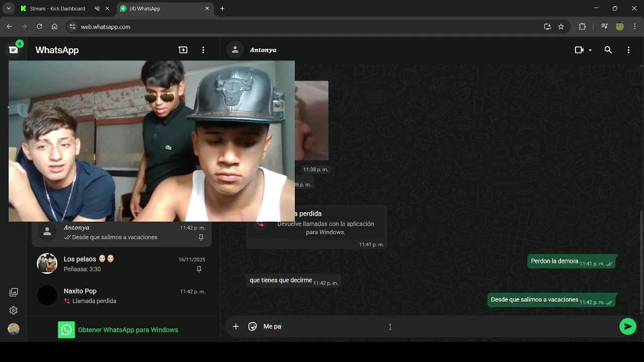
Task: Open the media control icon in toolbar
Action: coord(605,27)
